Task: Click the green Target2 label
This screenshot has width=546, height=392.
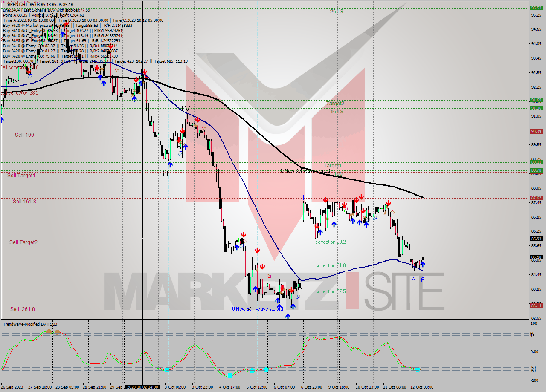Action: point(335,104)
